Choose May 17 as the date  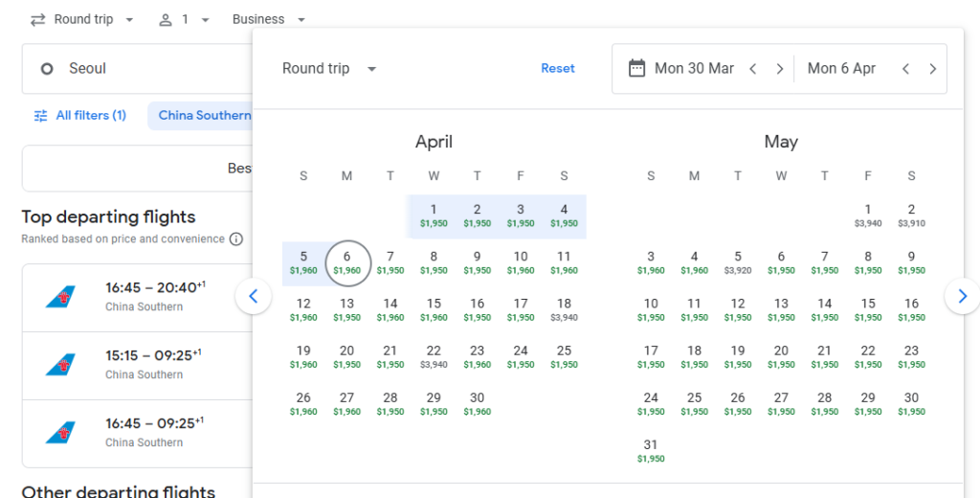[x=651, y=356]
